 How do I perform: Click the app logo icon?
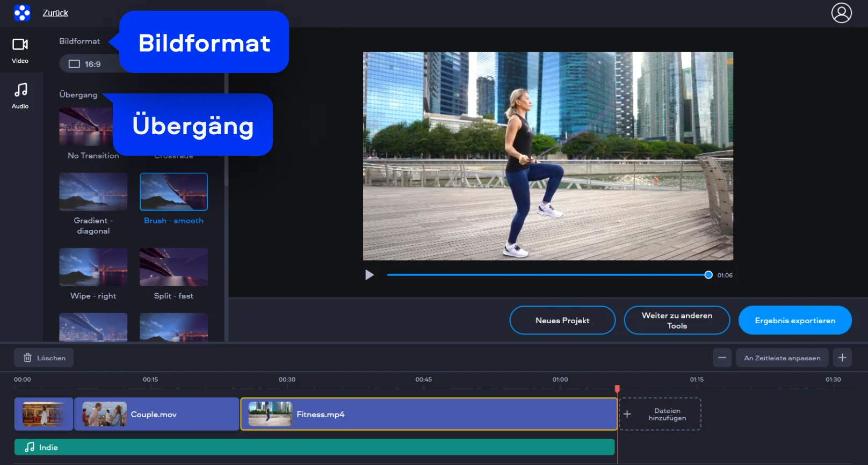coord(22,13)
